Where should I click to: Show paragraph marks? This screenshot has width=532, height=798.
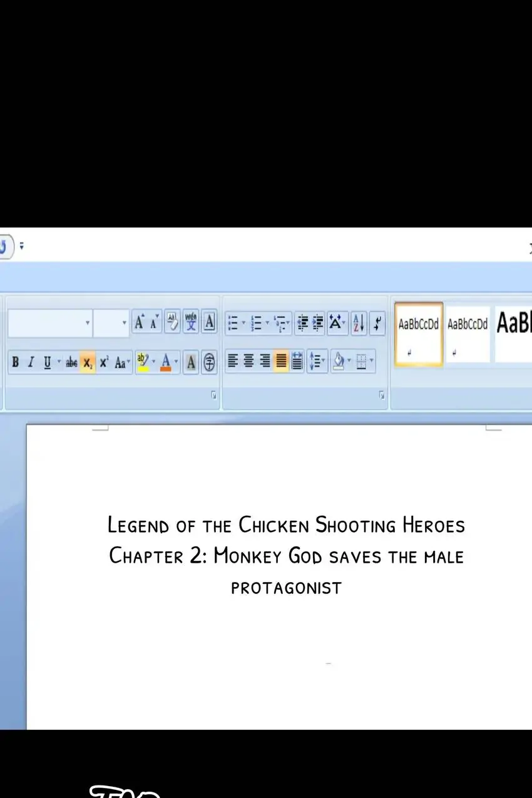377,323
